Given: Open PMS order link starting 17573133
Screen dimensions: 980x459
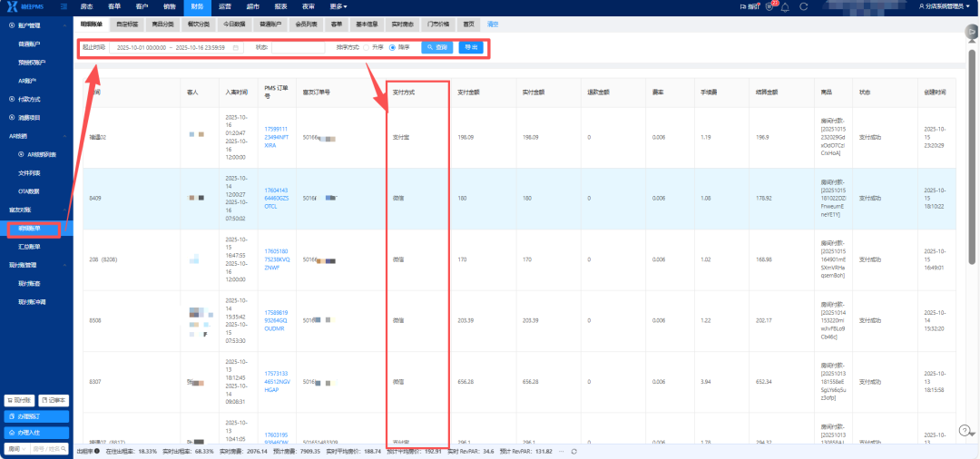Looking at the screenshot, I should [x=276, y=382].
